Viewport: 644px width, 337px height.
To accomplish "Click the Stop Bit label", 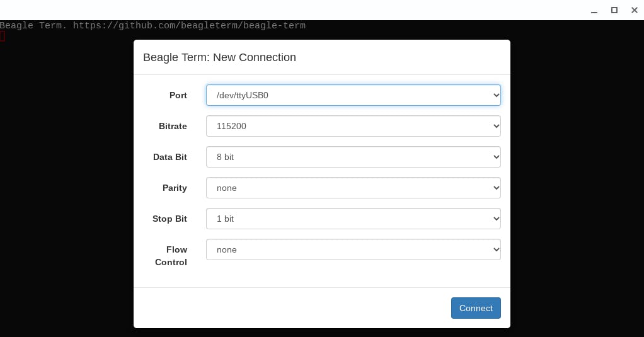I will click(x=170, y=219).
